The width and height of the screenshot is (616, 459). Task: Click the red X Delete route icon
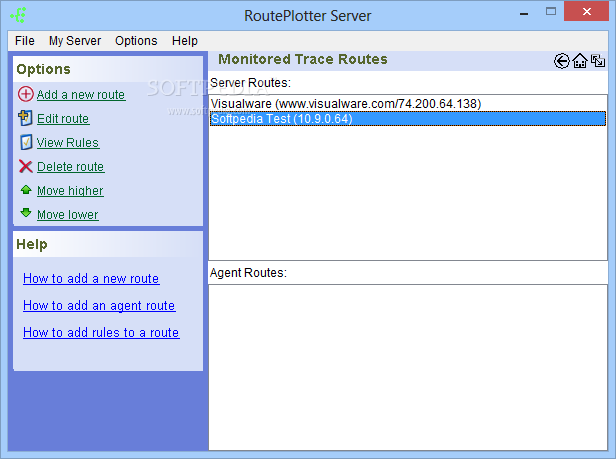[26, 166]
